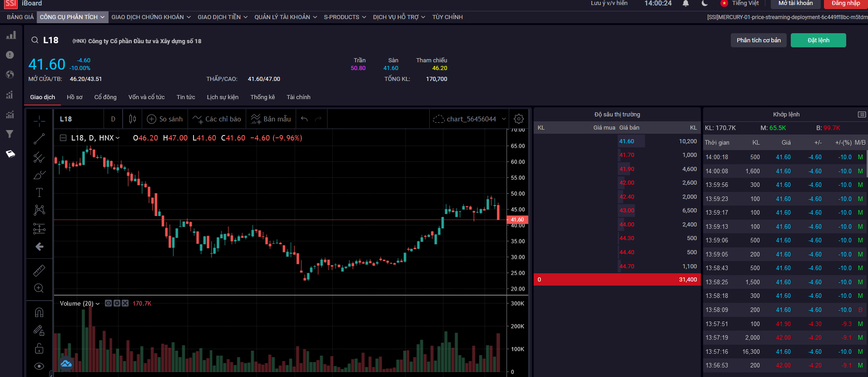868x377 pixels.
Task: Open the BẢNG GIÁ menu item
Action: tap(20, 17)
